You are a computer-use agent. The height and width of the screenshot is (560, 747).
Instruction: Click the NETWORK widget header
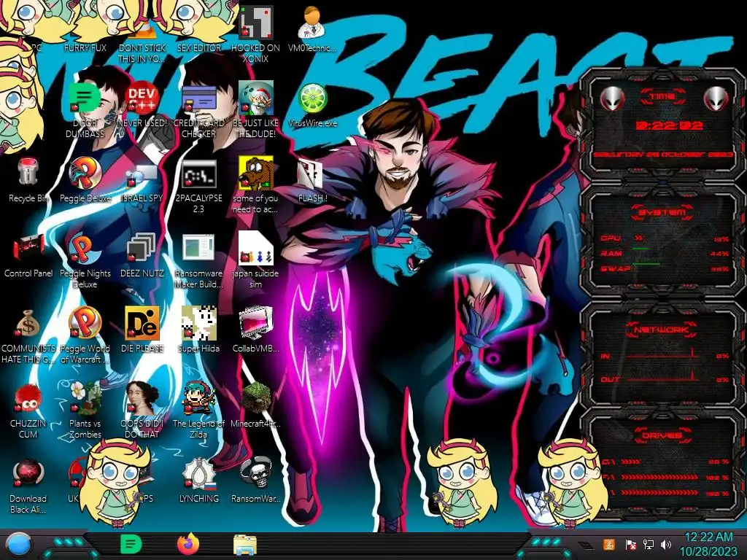pos(662,329)
